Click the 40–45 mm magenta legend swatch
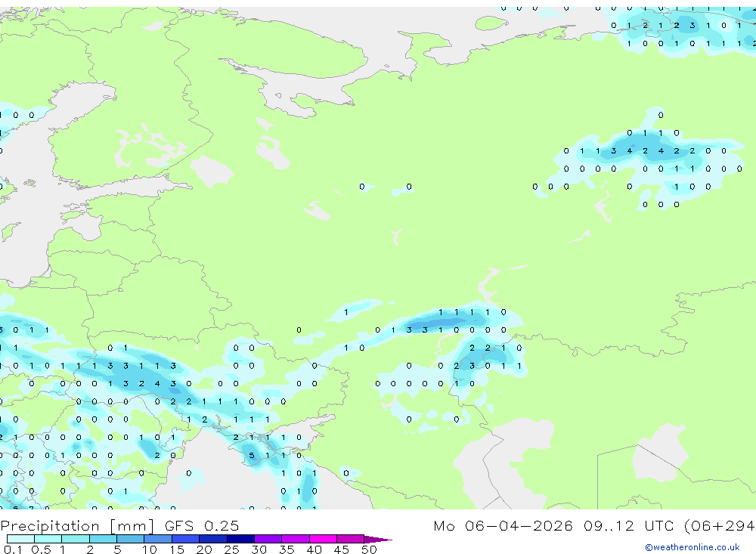This screenshot has height=554, width=756. [x=323, y=539]
